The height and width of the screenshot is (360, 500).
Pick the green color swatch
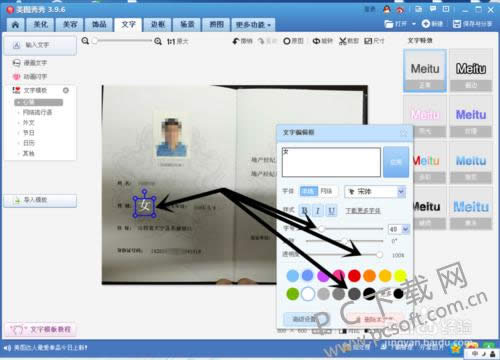click(x=293, y=294)
